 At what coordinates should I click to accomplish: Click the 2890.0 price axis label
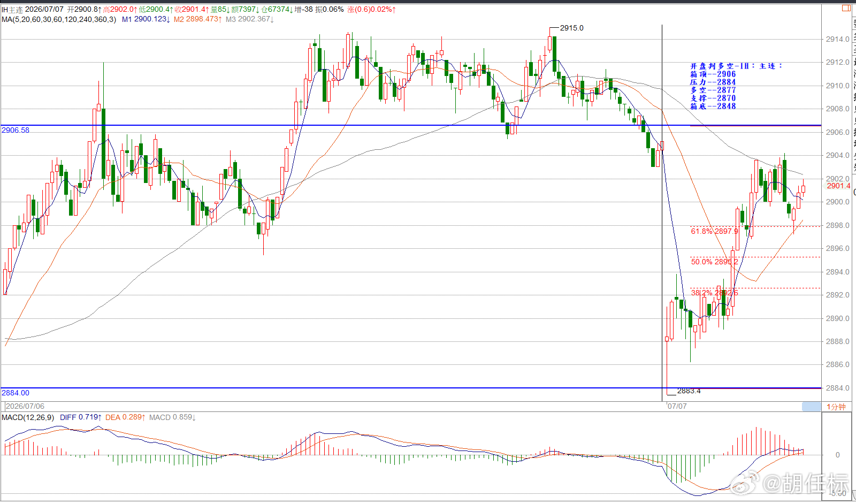837,318
